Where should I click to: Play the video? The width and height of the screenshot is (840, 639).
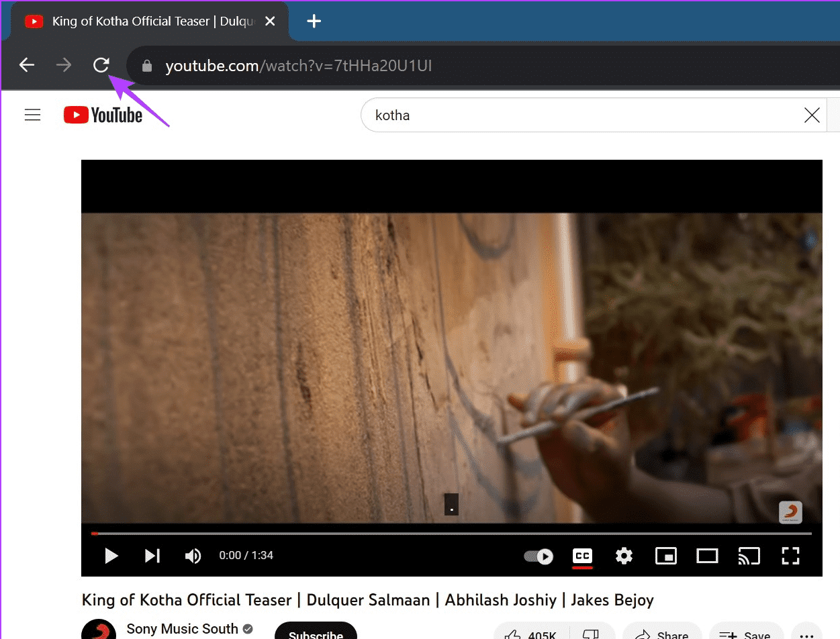(x=111, y=556)
